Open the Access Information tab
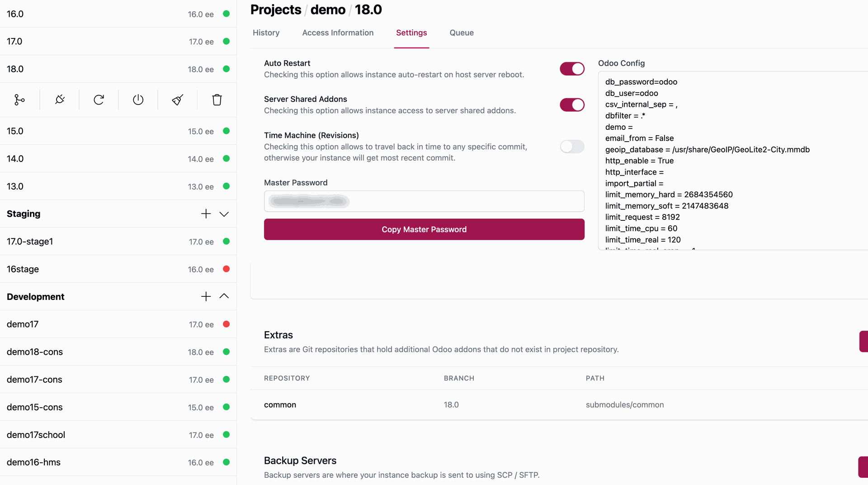868x485 pixels. pos(338,33)
